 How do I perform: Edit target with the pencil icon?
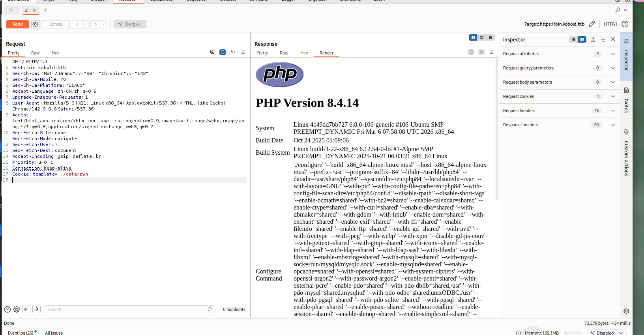click(x=592, y=24)
